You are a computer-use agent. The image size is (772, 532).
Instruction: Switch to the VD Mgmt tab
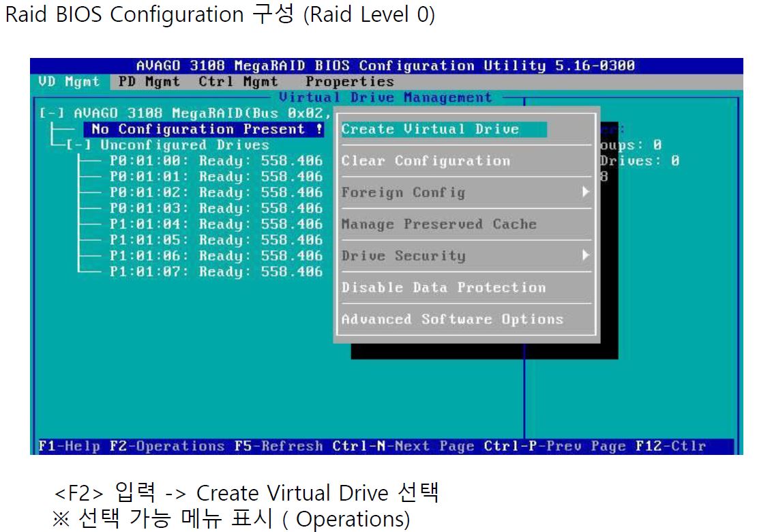69,82
